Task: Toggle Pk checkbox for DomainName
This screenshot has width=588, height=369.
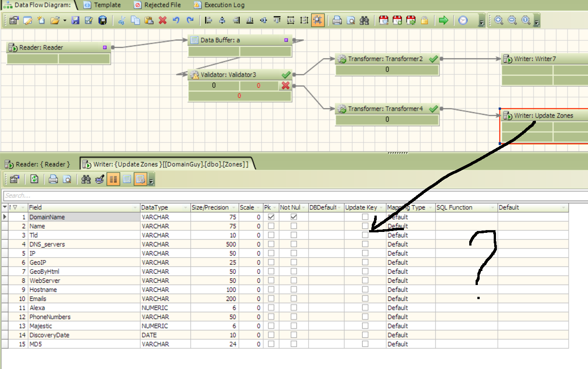Action: coord(271,217)
